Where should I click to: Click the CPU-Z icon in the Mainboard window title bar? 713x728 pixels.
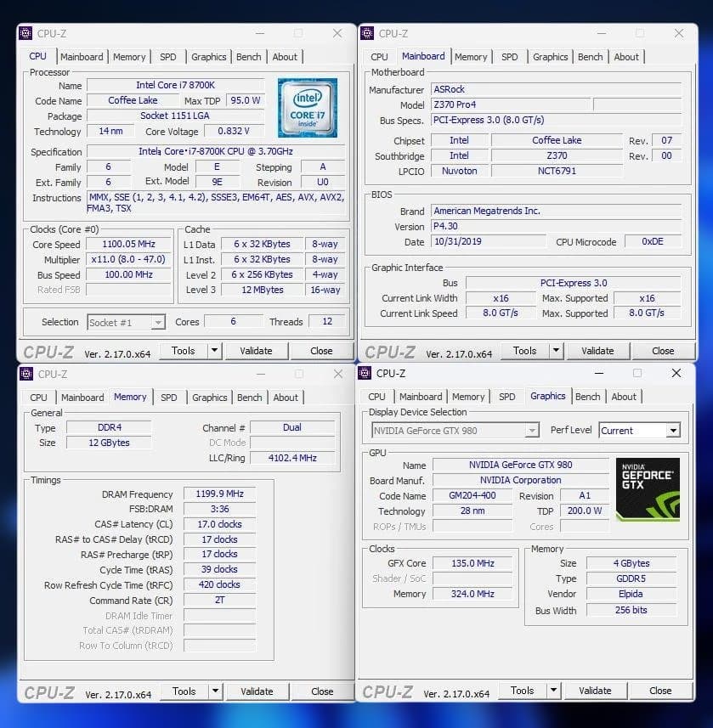pos(365,33)
